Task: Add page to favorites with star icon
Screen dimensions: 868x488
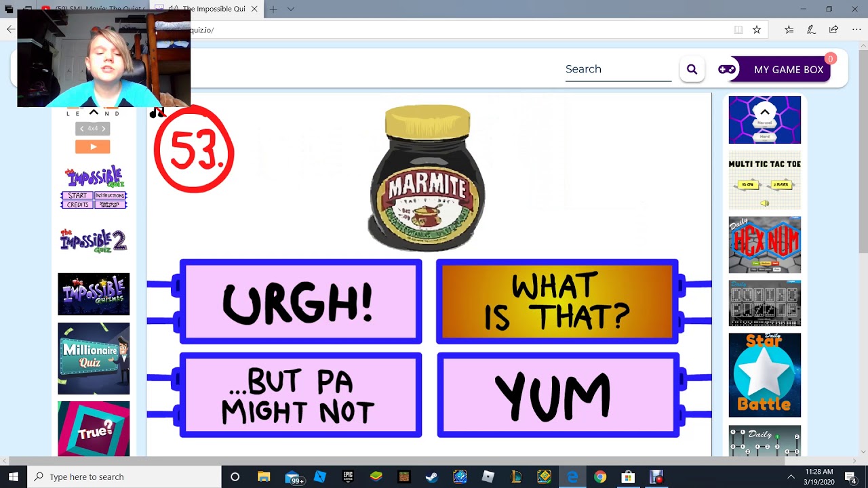Action: pos(757,30)
